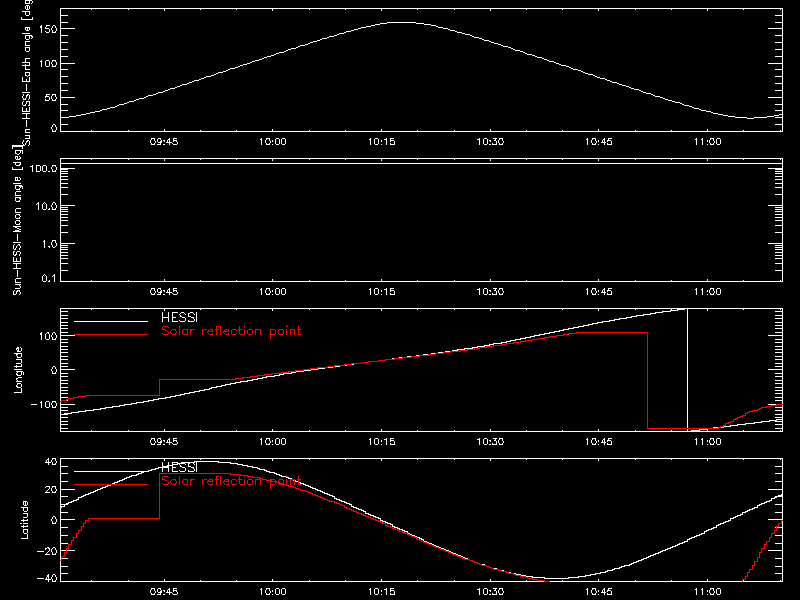Click 10:15 under the Earth angle plot

382,142
